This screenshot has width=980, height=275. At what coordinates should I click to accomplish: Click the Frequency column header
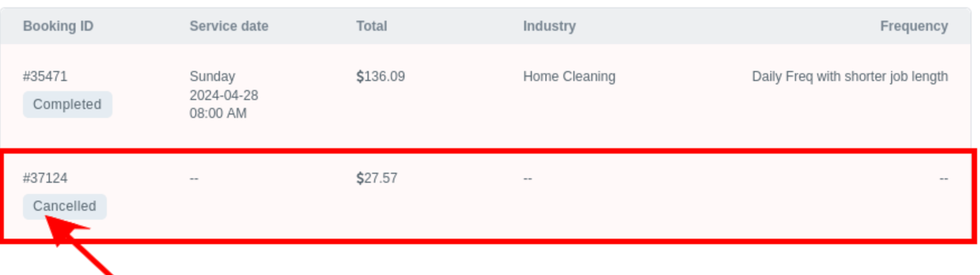(913, 26)
